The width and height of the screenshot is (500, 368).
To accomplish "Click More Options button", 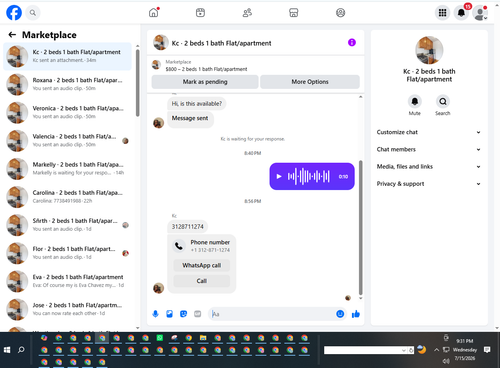I will pyautogui.click(x=310, y=82).
